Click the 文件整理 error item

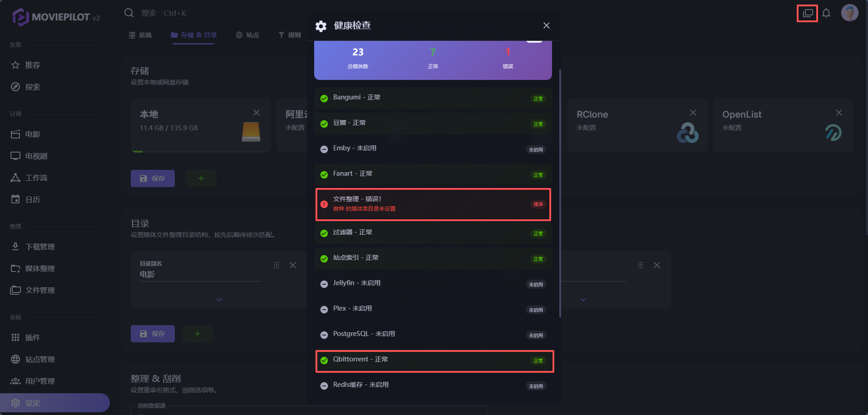[x=433, y=204]
